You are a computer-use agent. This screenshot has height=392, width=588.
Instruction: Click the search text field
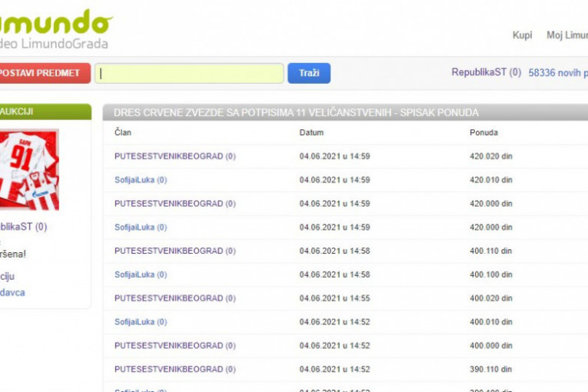click(189, 73)
